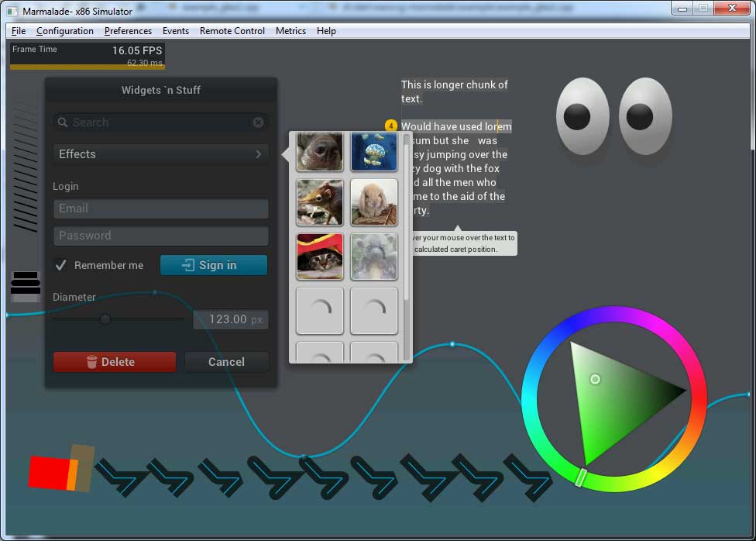Adjust the Diameter slider knob
Image resolution: width=756 pixels, height=541 pixels.
click(x=105, y=319)
